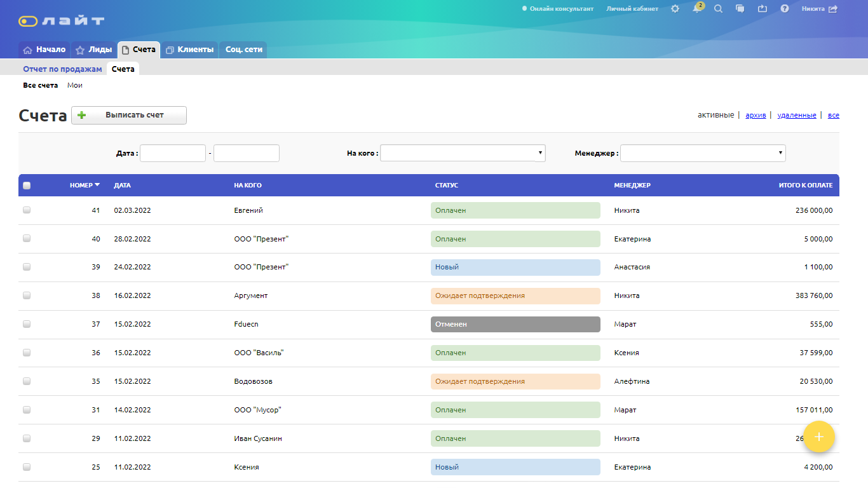Click the gray 'Отменен' status of invoice 37
Viewport: 868px width, 488px height.
515,324
